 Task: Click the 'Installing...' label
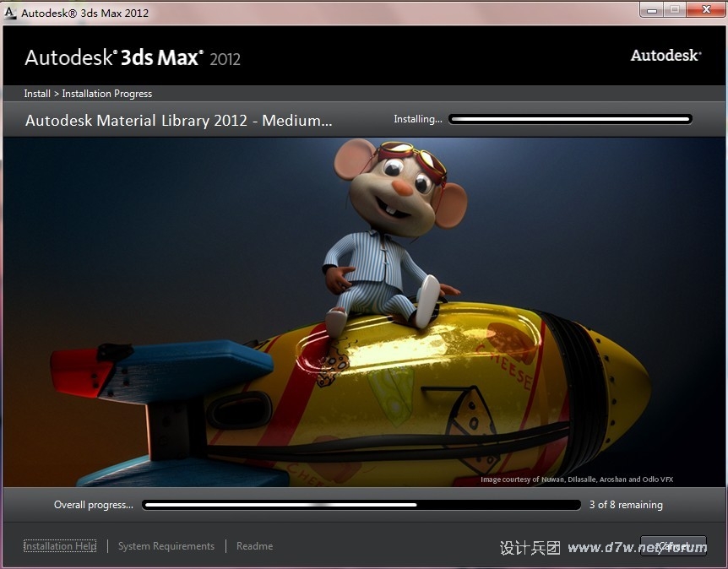coord(418,119)
